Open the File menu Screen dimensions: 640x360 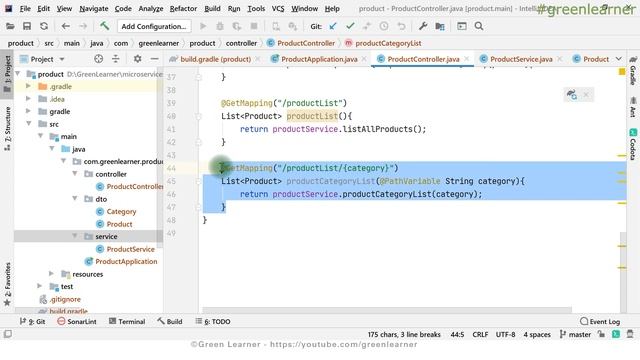[x=25, y=9]
